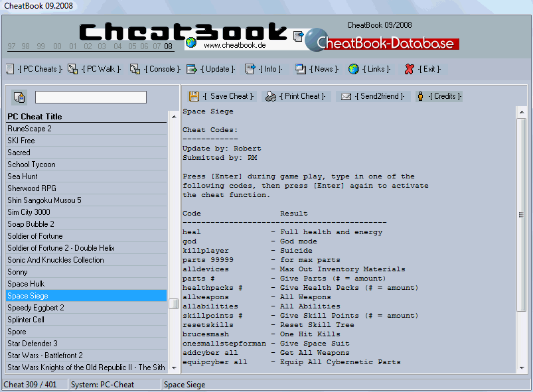Click the PC Cheats document icon
Image resolution: width=533 pixels, height=392 pixels.
coord(10,69)
